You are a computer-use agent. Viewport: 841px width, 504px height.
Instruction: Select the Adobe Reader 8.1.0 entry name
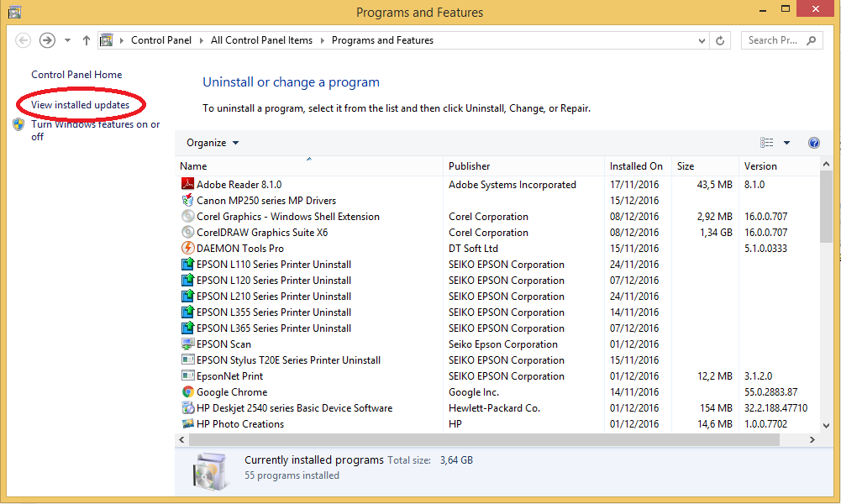tap(239, 185)
